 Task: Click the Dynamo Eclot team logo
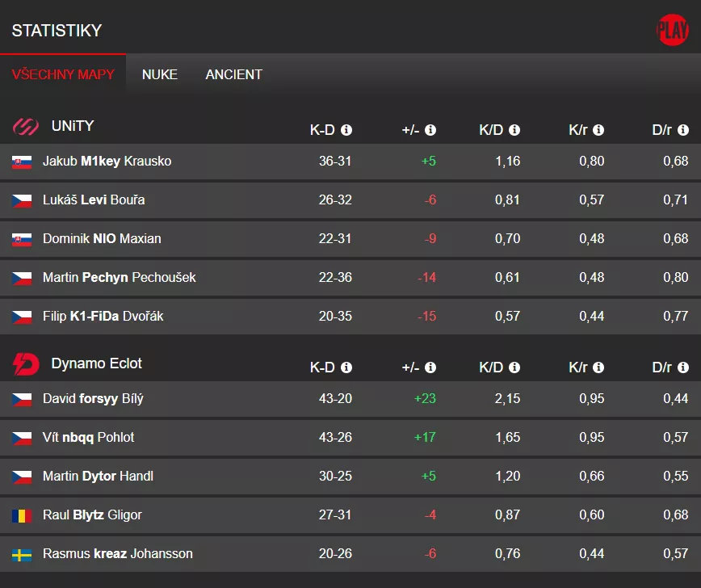26,364
